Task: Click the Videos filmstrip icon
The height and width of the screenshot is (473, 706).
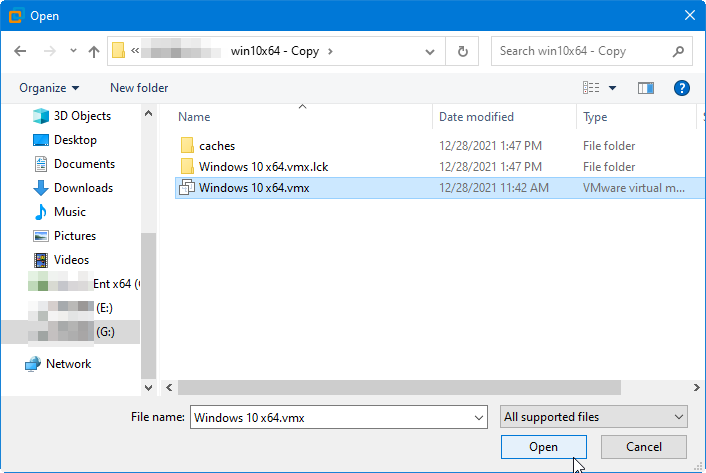Action: click(41, 260)
